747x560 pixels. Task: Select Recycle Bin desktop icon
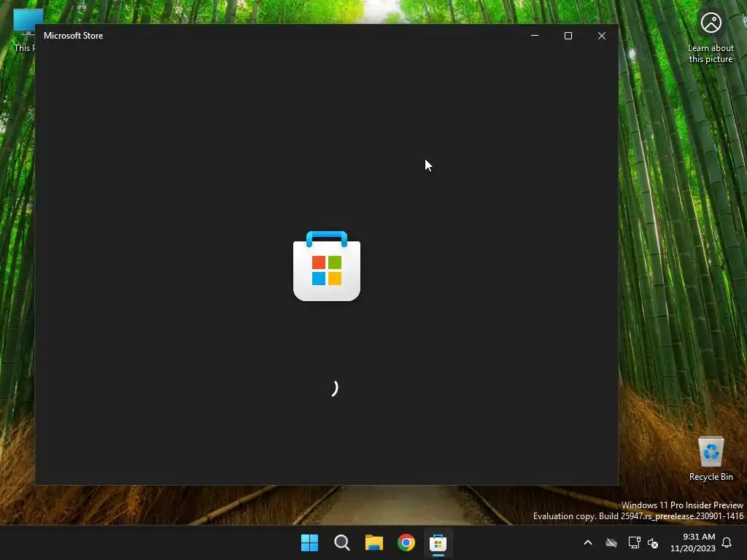(x=711, y=458)
